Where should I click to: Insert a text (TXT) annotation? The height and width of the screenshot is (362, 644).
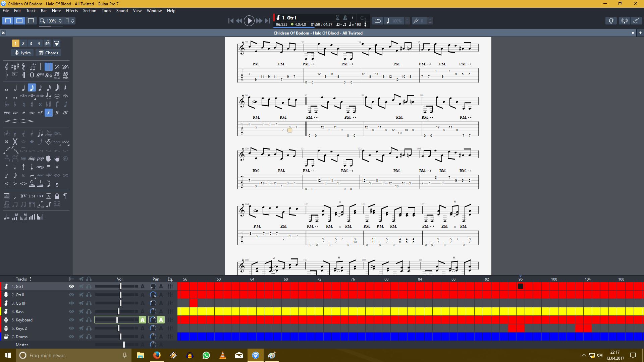tap(40, 196)
